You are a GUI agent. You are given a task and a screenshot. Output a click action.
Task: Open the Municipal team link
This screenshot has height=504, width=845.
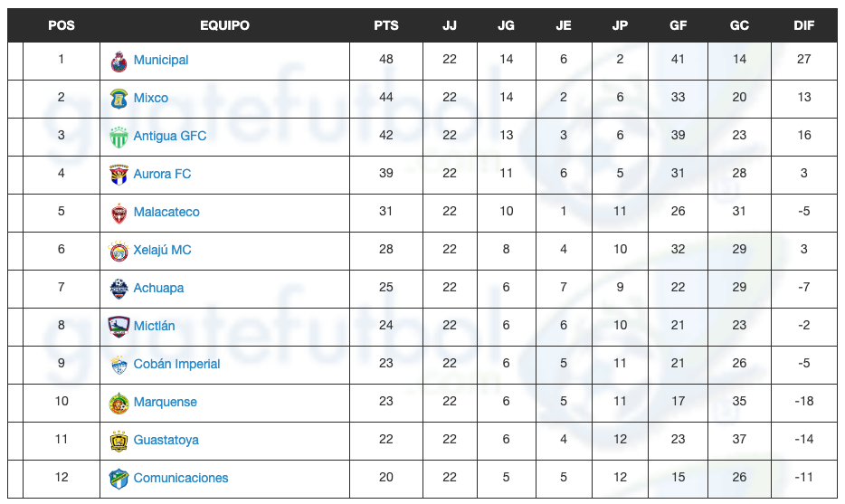coord(161,60)
